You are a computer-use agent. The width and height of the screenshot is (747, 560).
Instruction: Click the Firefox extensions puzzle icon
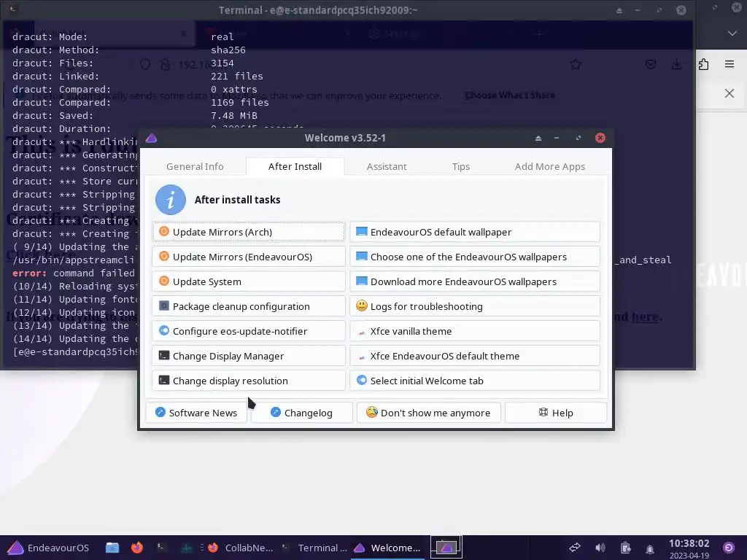point(704,64)
